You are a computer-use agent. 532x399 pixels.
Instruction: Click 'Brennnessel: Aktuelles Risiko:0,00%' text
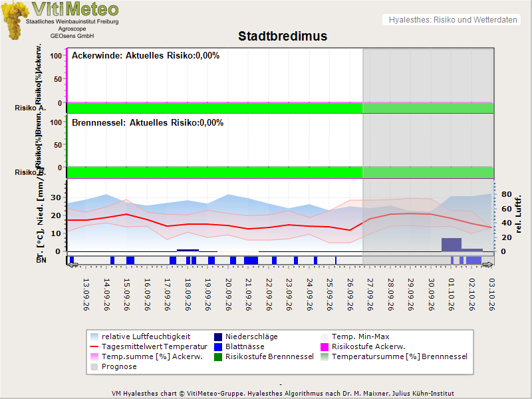(x=148, y=123)
